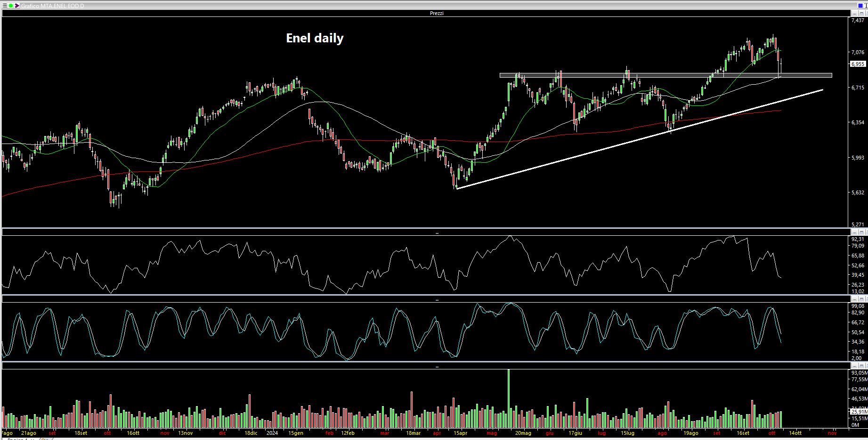Click the tallest volume bar in May
The width and height of the screenshot is (868, 440).
click(x=509, y=398)
